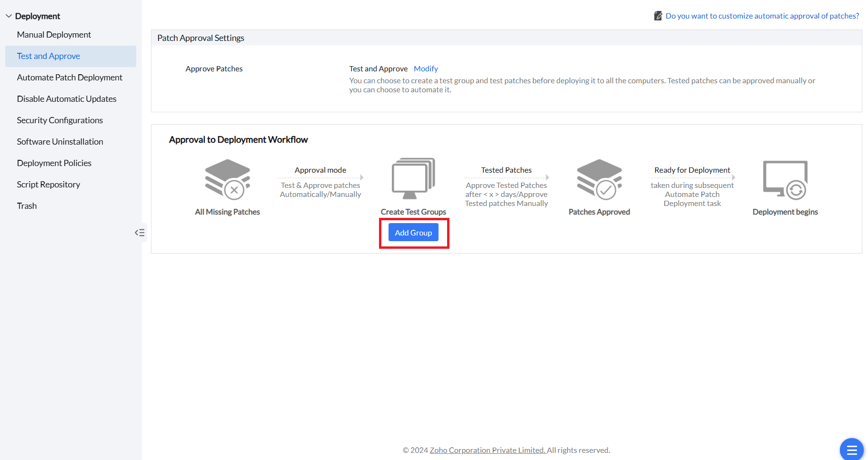This screenshot has width=868, height=460.
Task: Select Test and Approve in the sidebar
Action: click(48, 56)
